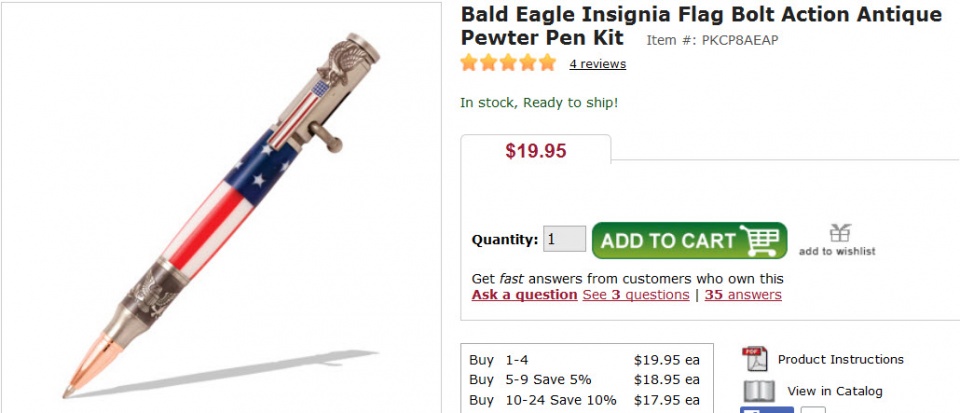Click the PDF Product Instructions icon
Image resolution: width=960 pixels, height=413 pixels.
(x=755, y=359)
